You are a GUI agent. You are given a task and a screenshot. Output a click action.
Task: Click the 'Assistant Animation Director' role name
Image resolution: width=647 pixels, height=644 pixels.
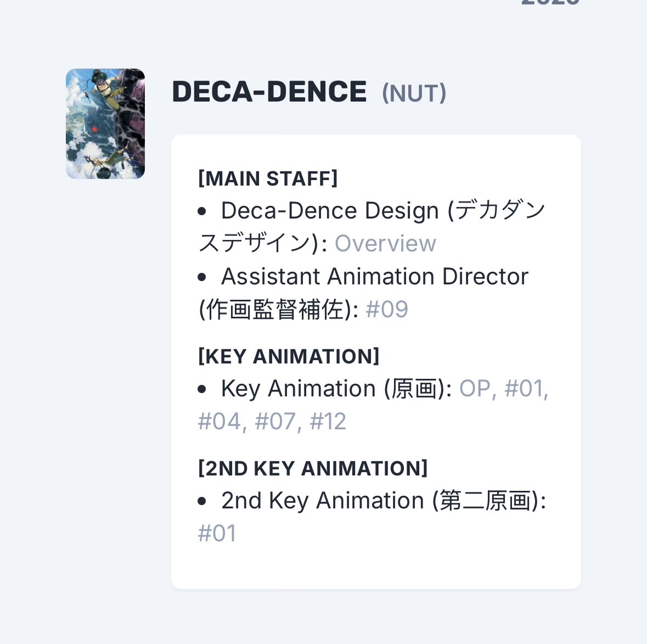pyautogui.click(x=374, y=277)
